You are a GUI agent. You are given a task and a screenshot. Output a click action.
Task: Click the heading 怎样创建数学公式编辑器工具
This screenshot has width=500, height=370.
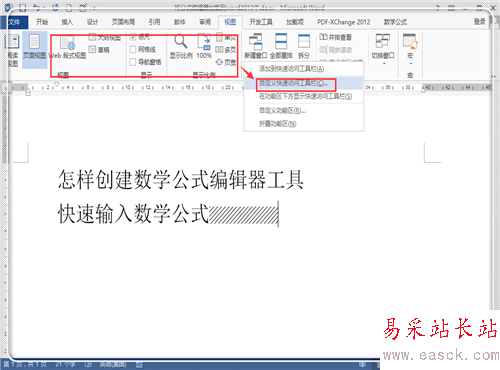pyautogui.click(x=180, y=180)
